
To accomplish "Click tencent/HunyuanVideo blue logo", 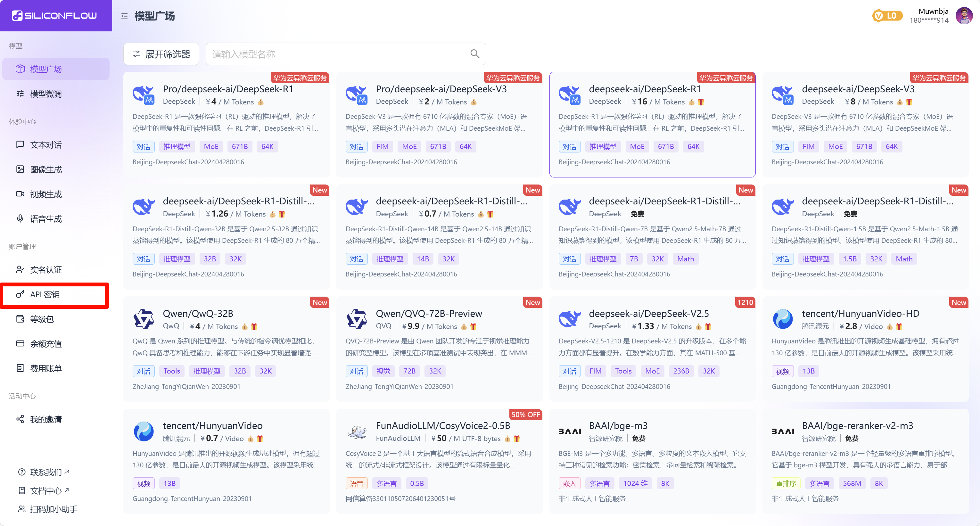I will pyautogui.click(x=144, y=431).
